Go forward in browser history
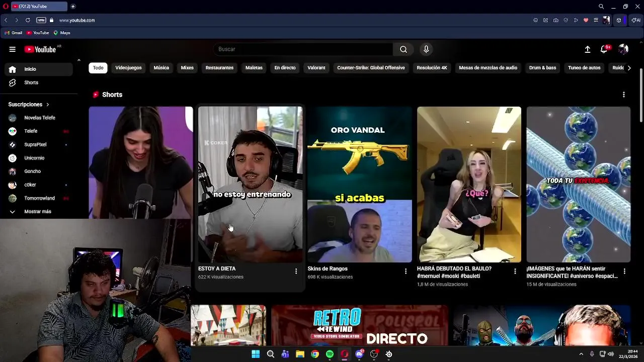The width and height of the screenshot is (644, 362). click(x=16, y=20)
